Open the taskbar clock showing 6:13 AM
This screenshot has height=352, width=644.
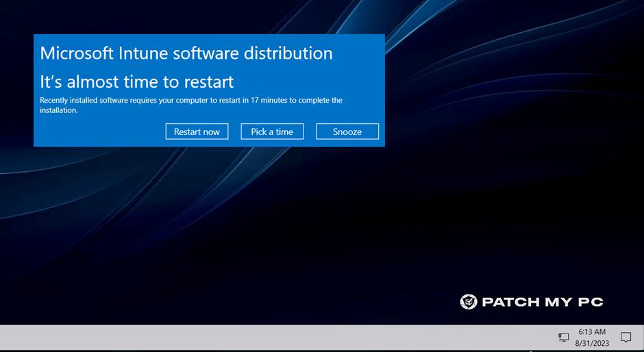(592, 332)
